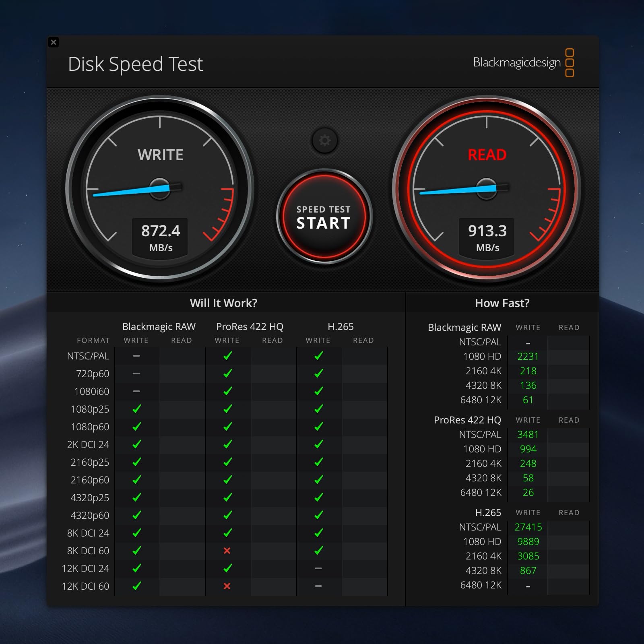Image resolution: width=644 pixels, height=644 pixels.
Task: Click the 867 H.265 4320 8K value
Action: [x=528, y=571]
